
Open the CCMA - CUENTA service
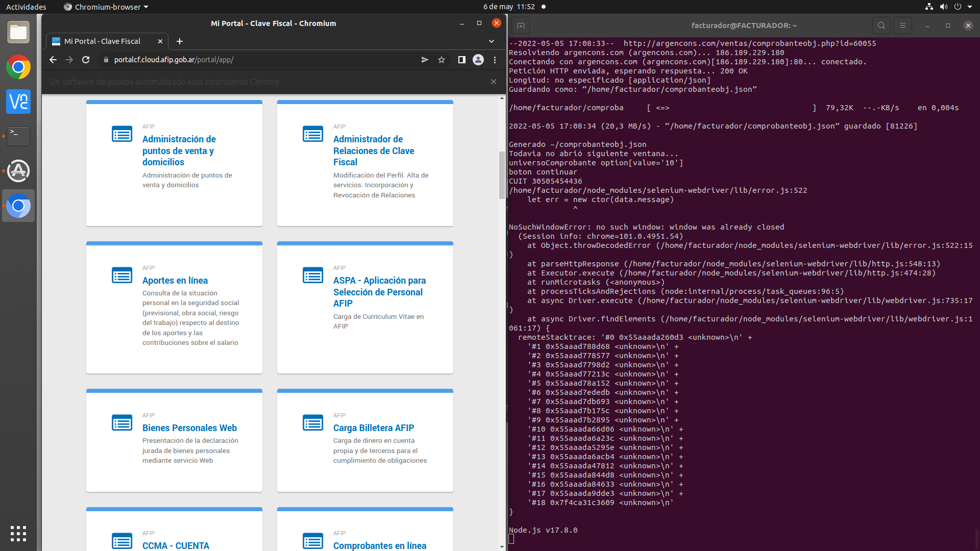(x=176, y=545)
